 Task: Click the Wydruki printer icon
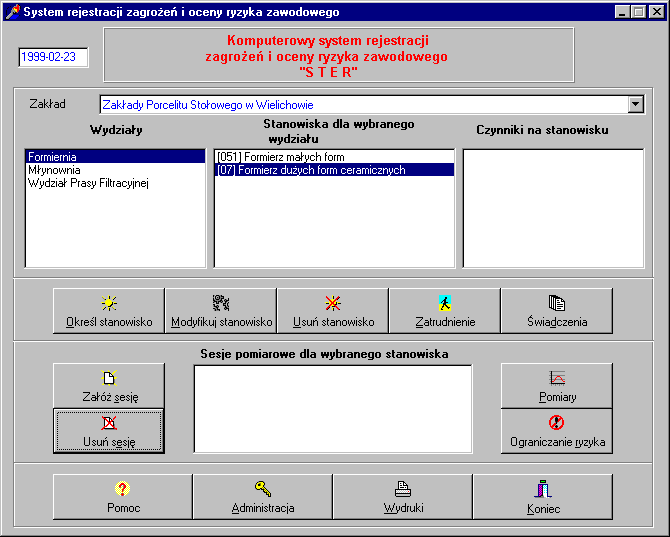click(402, 489)
